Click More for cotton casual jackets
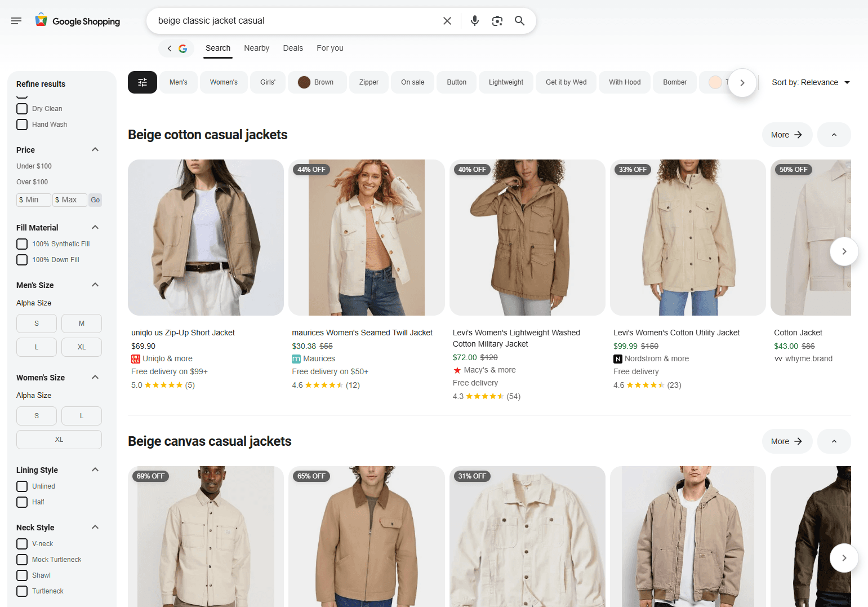This screenshot has height=607, width=868. 787,135
